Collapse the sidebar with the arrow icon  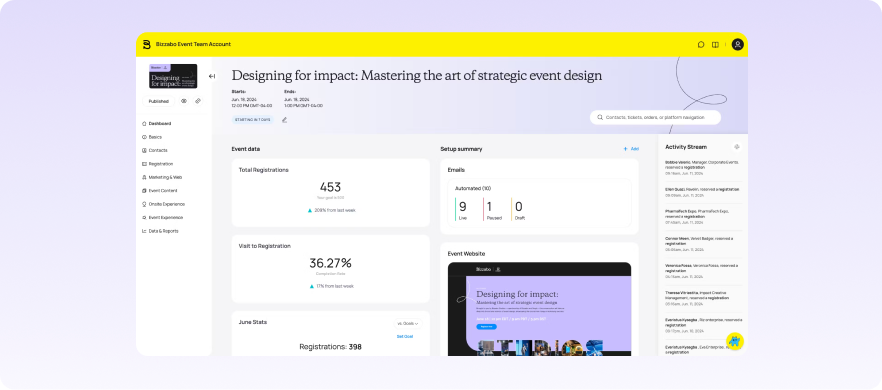click(x=212, y=76)
